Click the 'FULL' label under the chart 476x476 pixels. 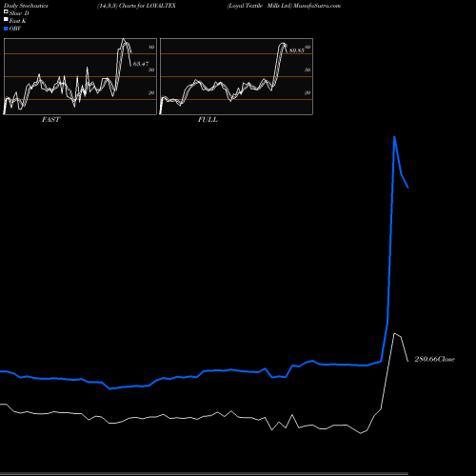208,120
